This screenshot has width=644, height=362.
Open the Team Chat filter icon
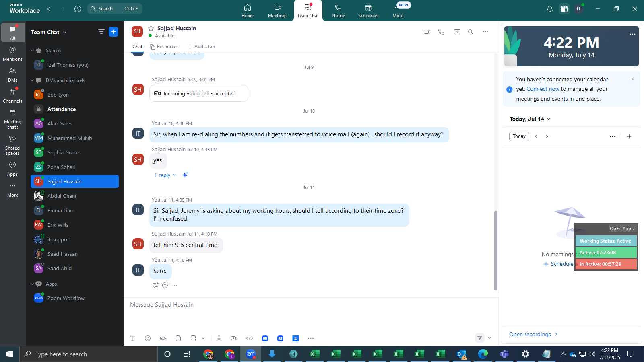pos(101,32)
